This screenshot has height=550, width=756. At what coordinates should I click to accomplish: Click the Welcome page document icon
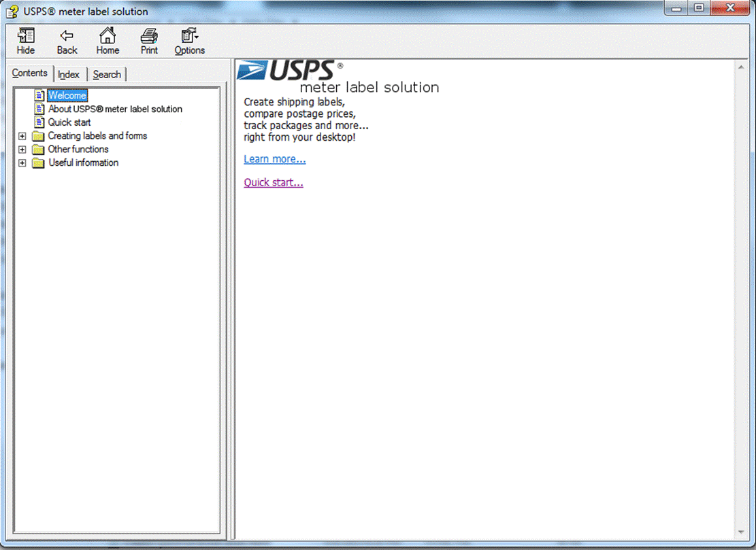[x=39, y=95]
